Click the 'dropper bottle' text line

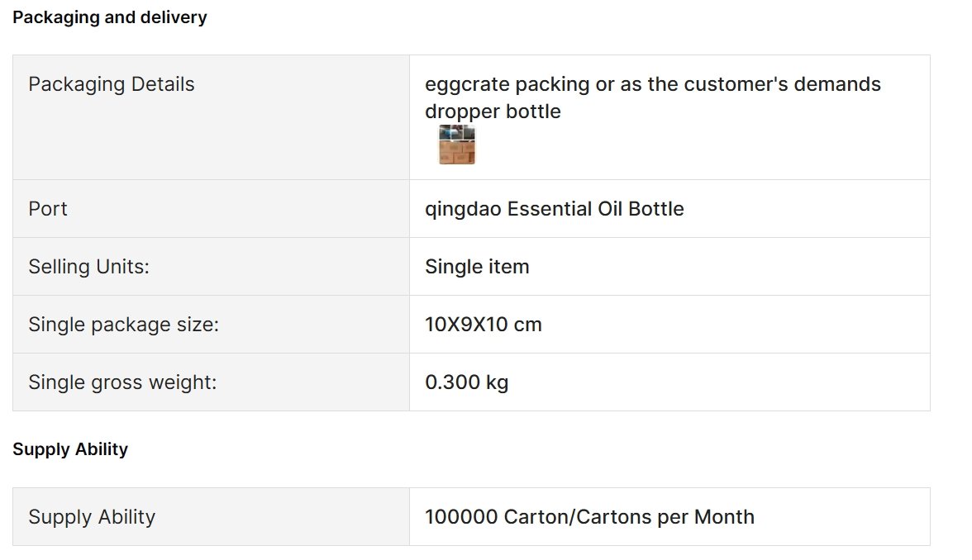[x=493, y=112]
